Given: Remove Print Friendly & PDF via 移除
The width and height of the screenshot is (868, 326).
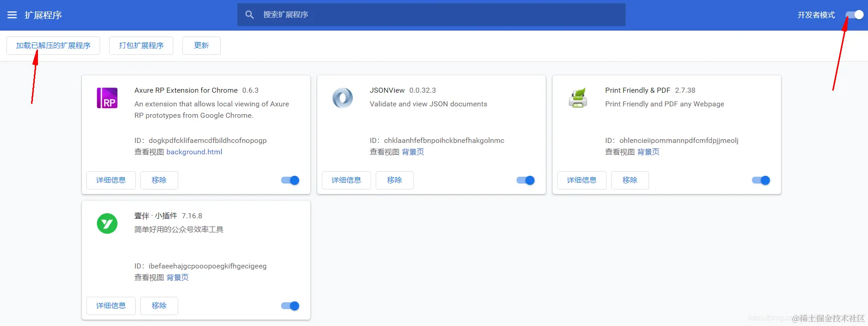Looking at the screenshot, I should (630, 180).
